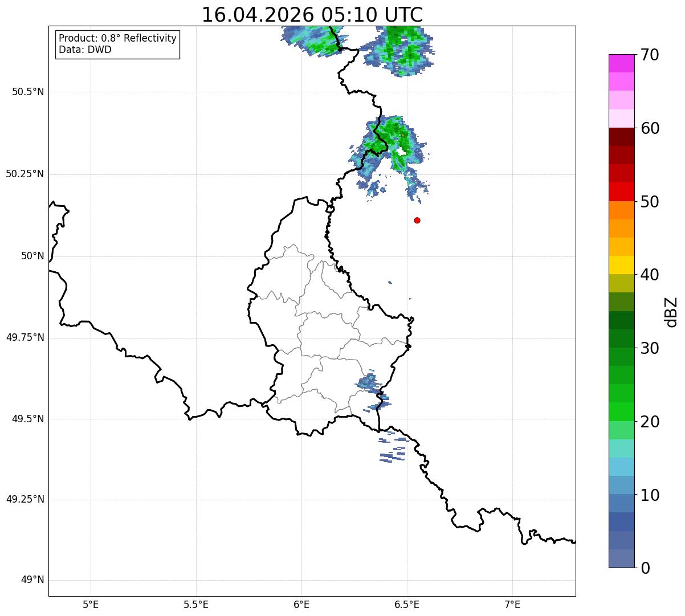
Task: Click the red location marker dot
Action: point(417,220)
